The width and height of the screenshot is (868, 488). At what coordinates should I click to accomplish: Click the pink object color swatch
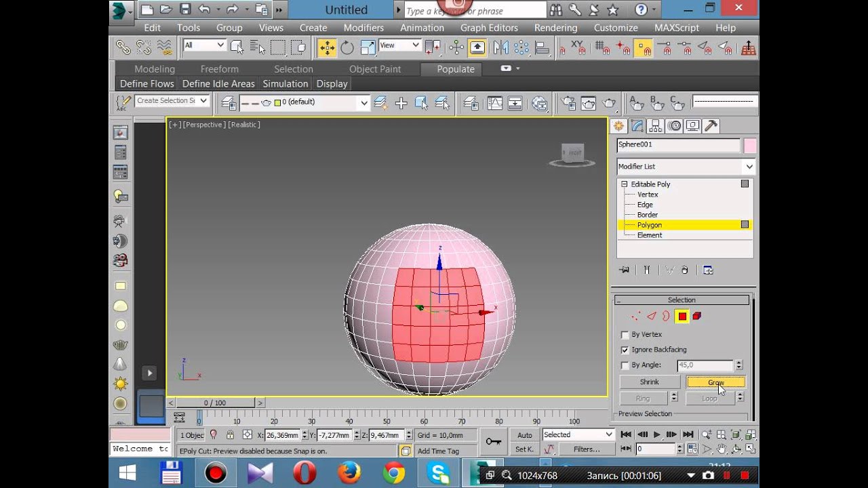[x=749, y=145]
